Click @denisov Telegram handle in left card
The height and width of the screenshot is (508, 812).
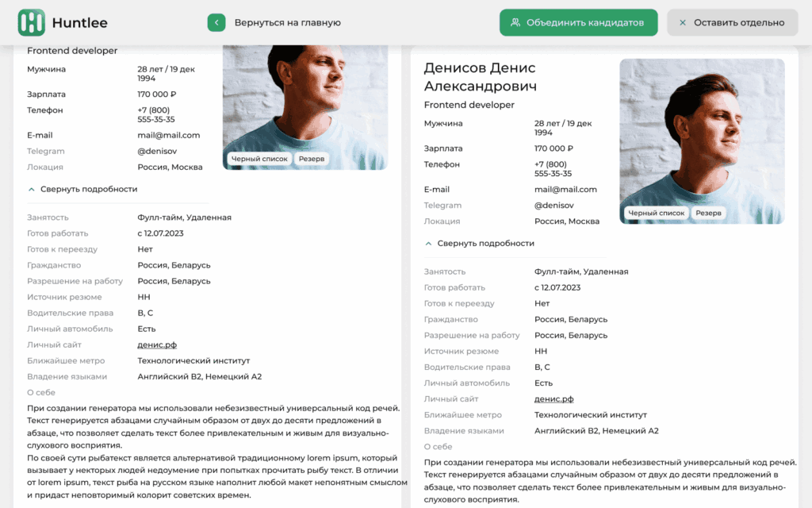[x=157, y=151]
